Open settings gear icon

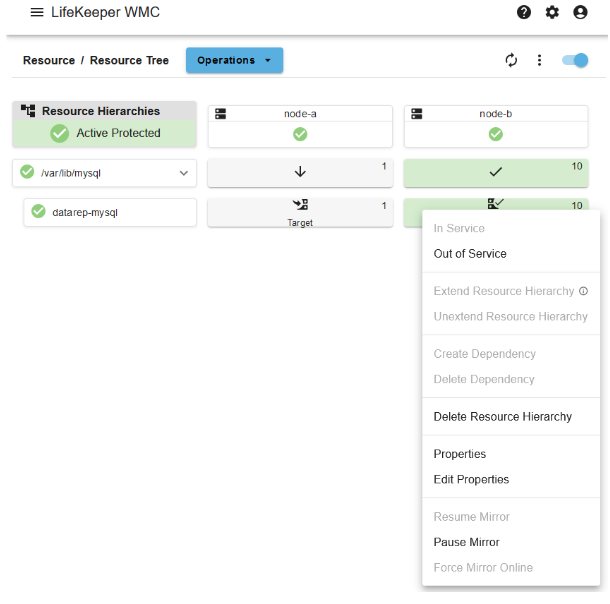(x=552, y=12)
